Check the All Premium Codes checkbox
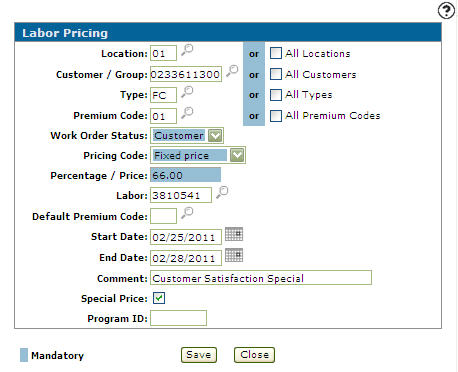458x372 pixels. coord(276,116)
